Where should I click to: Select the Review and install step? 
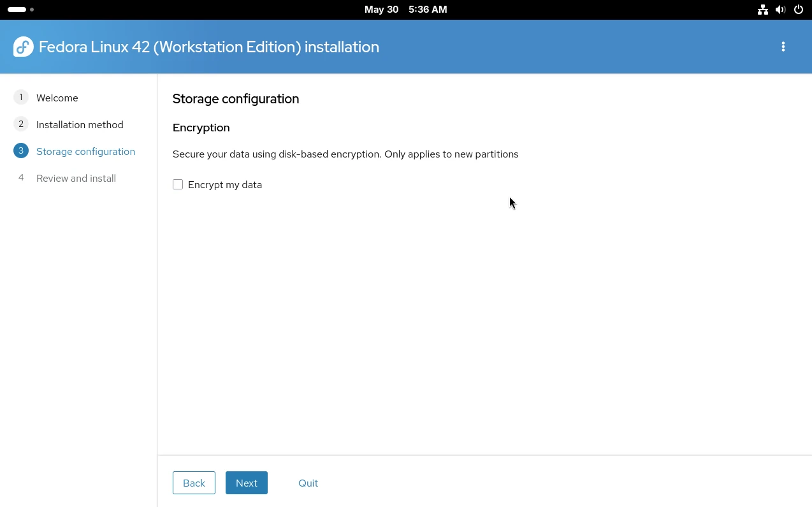click(76, 178)
